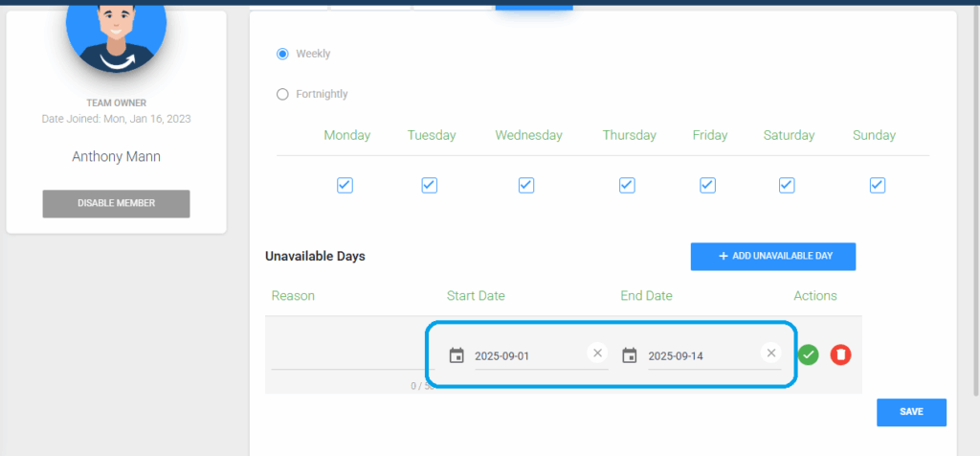The width and height of the screenshot is (980, 456).
Task: Click the Disable Member button
Action: 116,203
